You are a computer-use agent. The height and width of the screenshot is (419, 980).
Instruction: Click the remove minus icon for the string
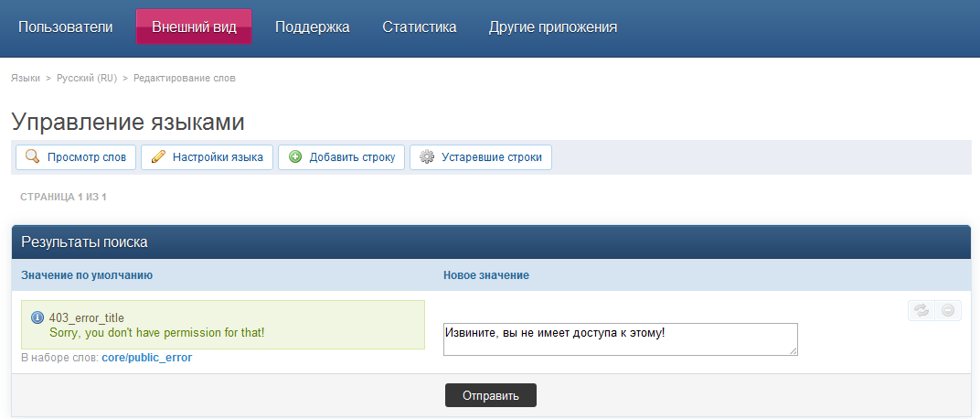pos(948,310)
